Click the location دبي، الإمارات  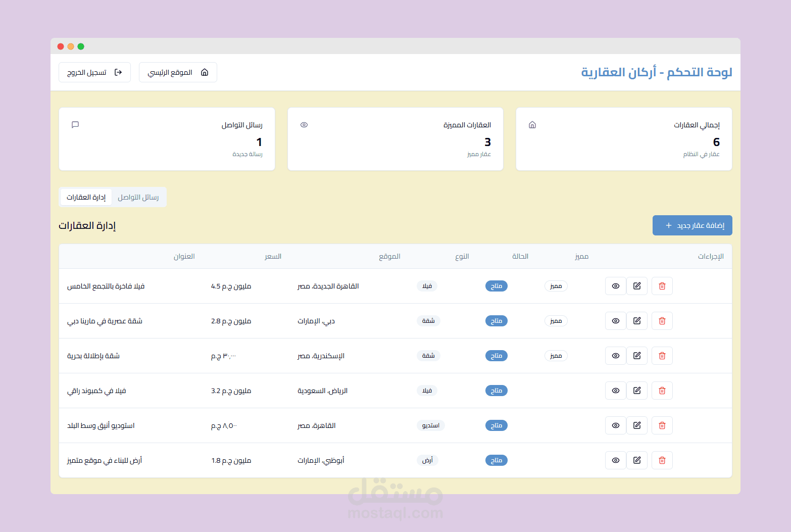(316, 321)
